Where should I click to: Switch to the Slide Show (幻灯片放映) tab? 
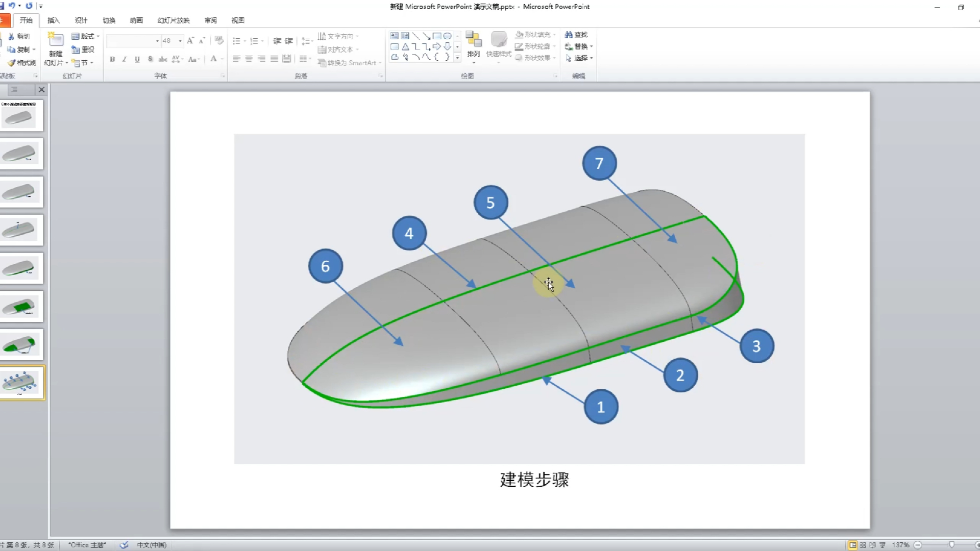click(174, 20)
